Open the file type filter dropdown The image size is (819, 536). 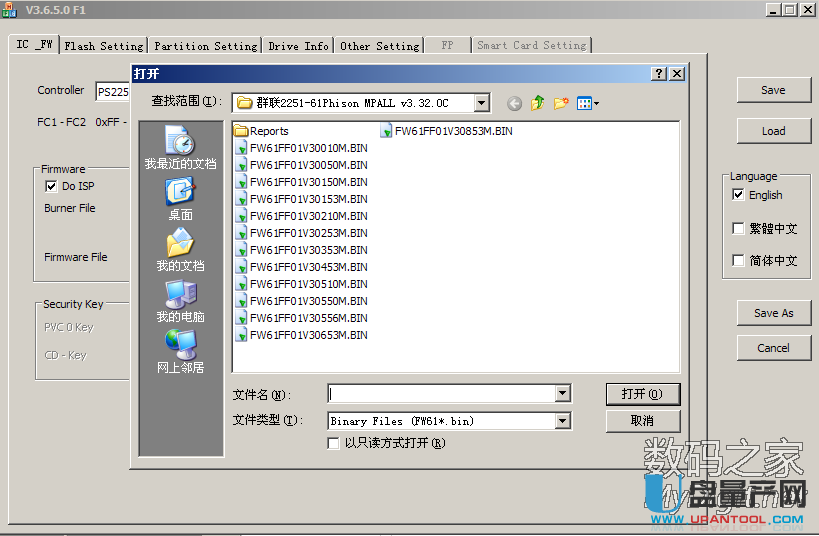562,421
